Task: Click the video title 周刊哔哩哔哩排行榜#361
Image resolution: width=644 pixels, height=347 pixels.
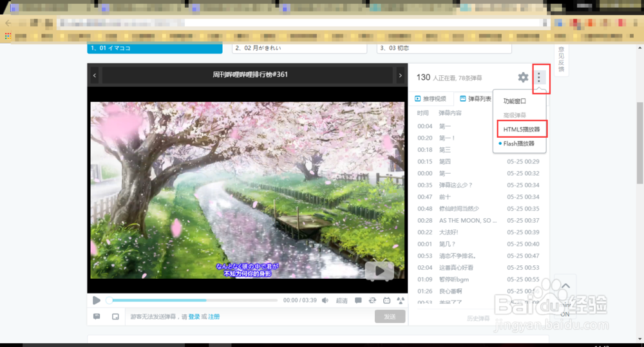Action: [250, 75]
